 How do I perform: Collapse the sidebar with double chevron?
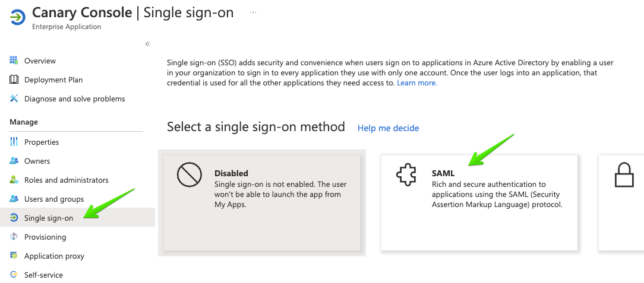(x=148, y=44)
